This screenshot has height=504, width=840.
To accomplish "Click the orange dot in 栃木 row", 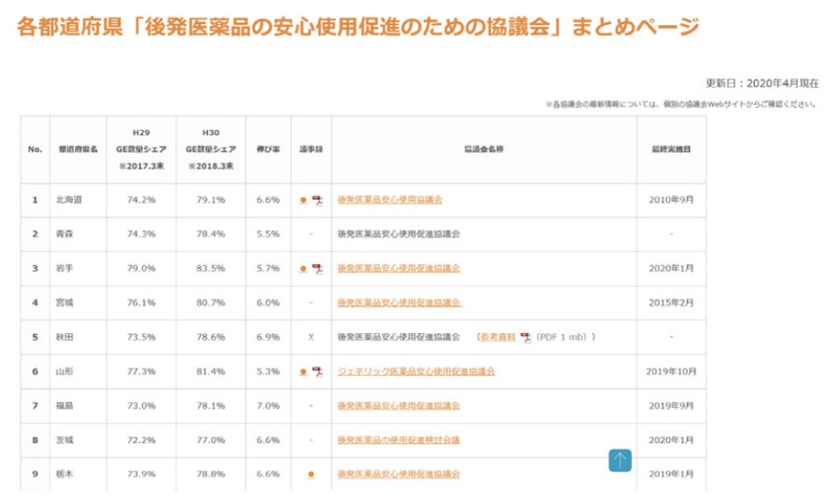I will [311, 474].
